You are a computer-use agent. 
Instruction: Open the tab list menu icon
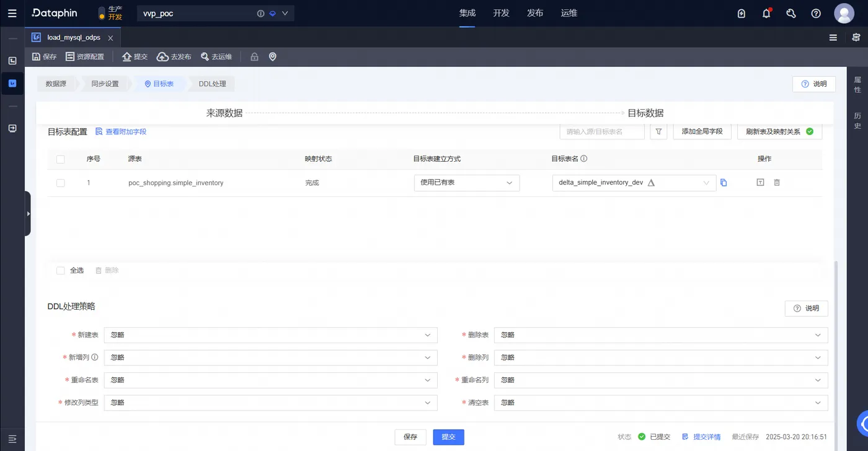point(833,38)
